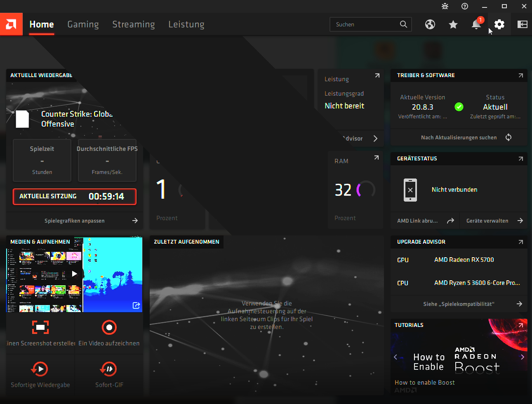Open the web browser globe icon

tap(430, 24)
